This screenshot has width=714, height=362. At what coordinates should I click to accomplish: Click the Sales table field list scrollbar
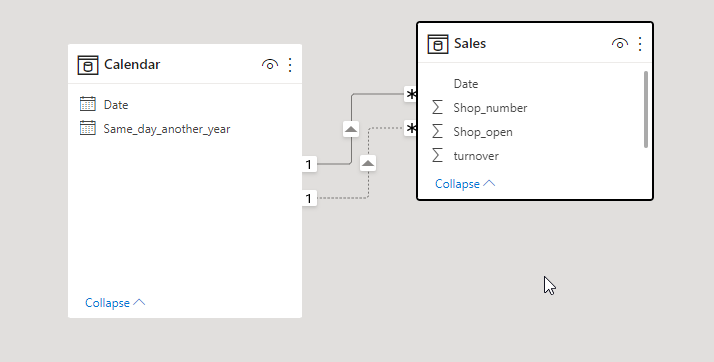click(646, 109)
